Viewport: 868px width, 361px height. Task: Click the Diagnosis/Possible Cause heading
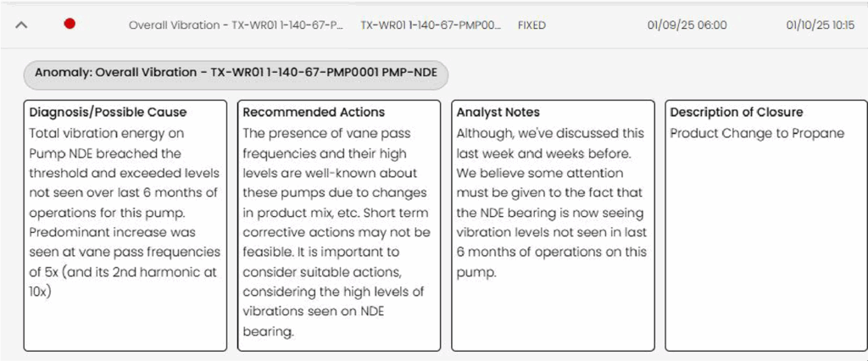(x=108, y=113)
